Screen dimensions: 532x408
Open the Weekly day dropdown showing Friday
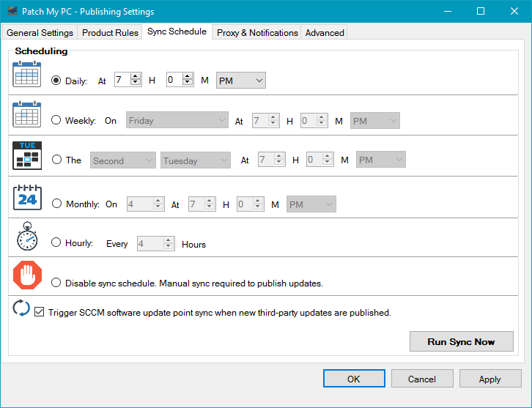(x=177, y=120)
